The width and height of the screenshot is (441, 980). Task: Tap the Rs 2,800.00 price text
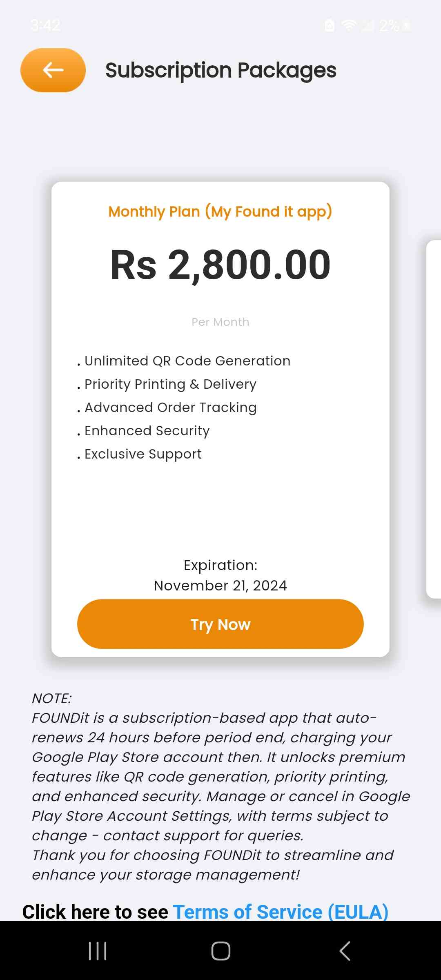pos(220,265)
